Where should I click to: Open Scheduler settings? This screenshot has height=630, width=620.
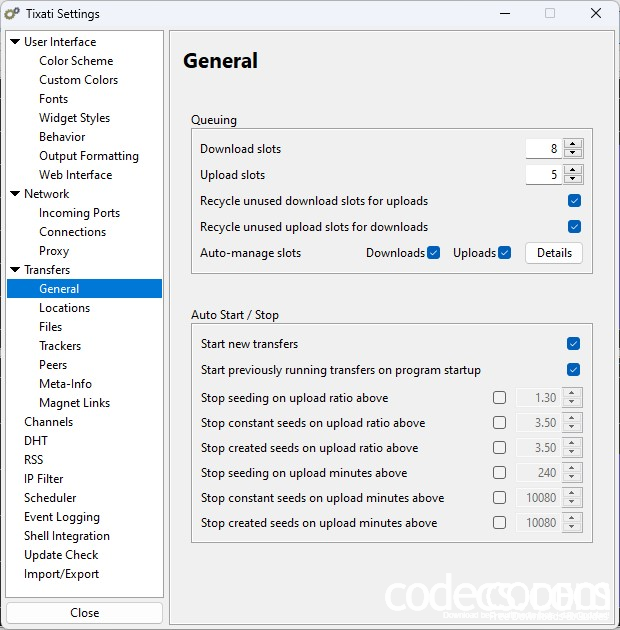click(50, 497)
